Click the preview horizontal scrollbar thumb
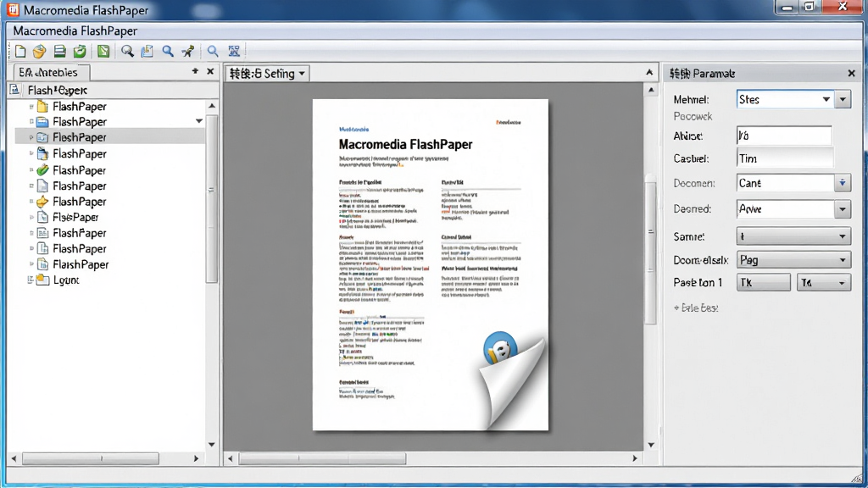Image resolution: width=868 pixels, height=488 pixels. point(322,458)
